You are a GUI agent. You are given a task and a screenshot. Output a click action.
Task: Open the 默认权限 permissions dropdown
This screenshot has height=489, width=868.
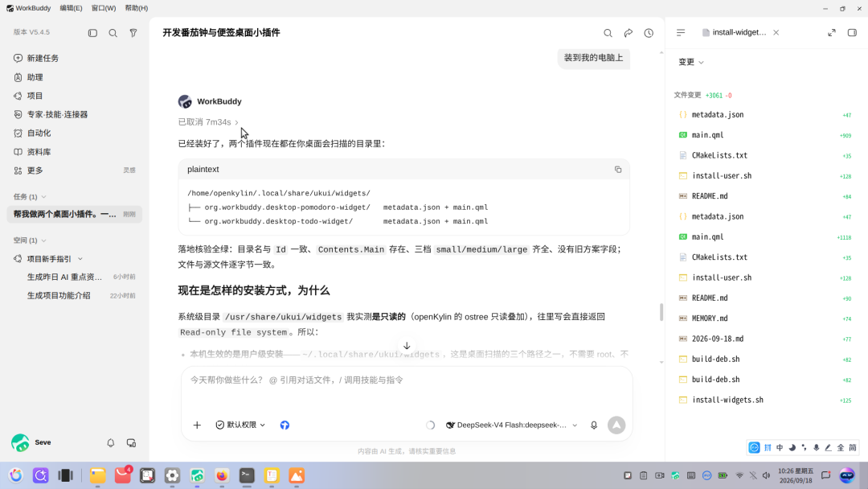point(240,425)
